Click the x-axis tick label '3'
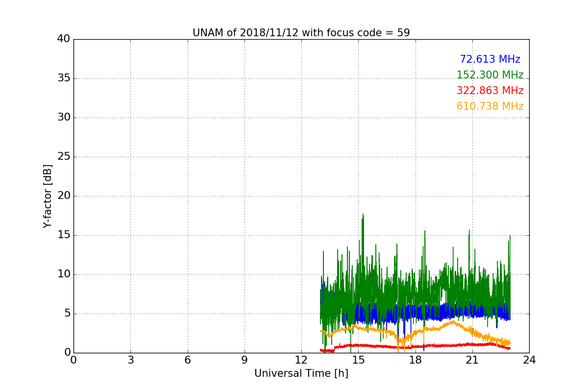 (130, 360)
